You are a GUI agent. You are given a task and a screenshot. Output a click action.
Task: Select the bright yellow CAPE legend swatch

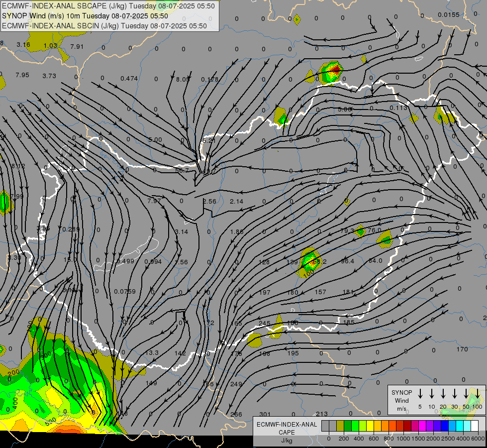pos(370,426)
